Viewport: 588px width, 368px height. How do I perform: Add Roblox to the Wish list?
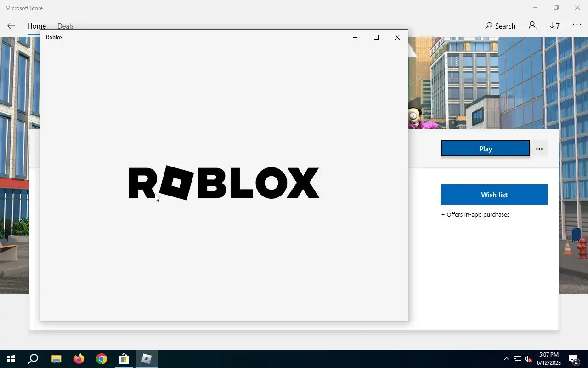point(494,195)
